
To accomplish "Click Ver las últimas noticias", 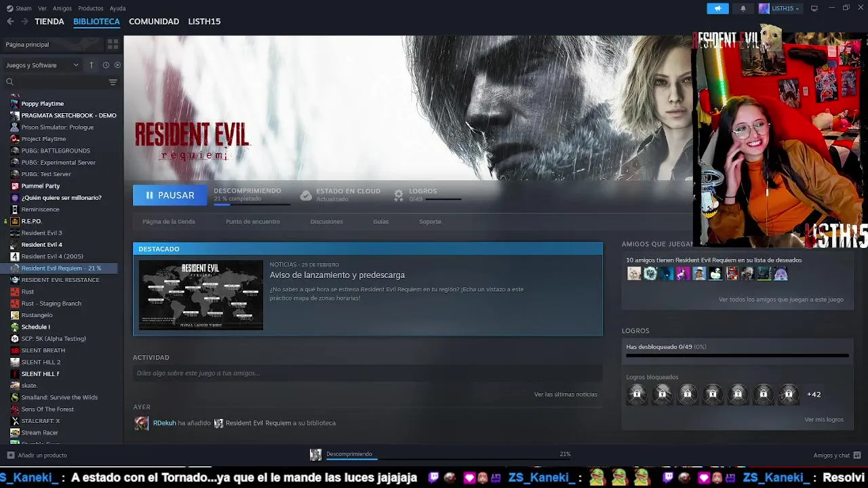I will click(566, 394).
